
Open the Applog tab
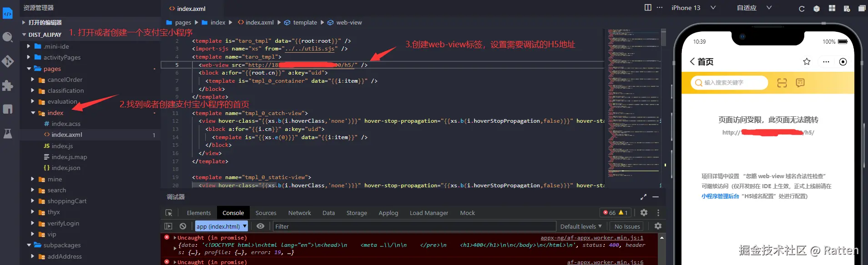click(x=388, y=213)
